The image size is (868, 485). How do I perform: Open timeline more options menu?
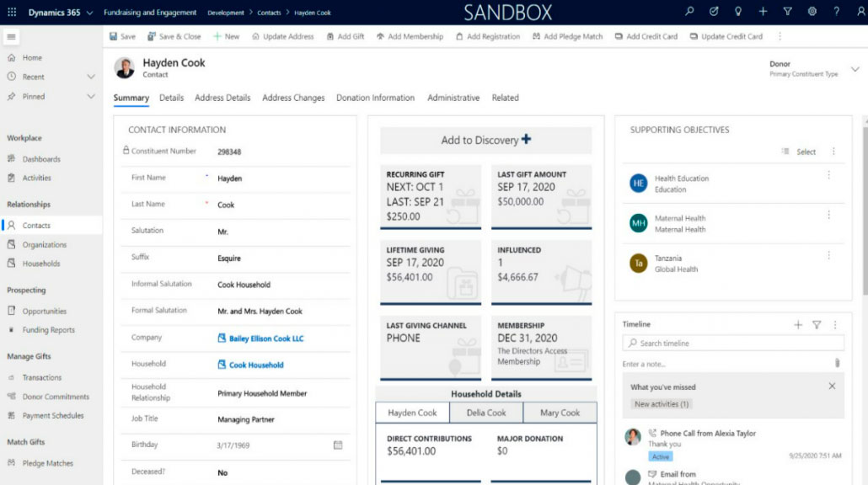coord(835,325)
